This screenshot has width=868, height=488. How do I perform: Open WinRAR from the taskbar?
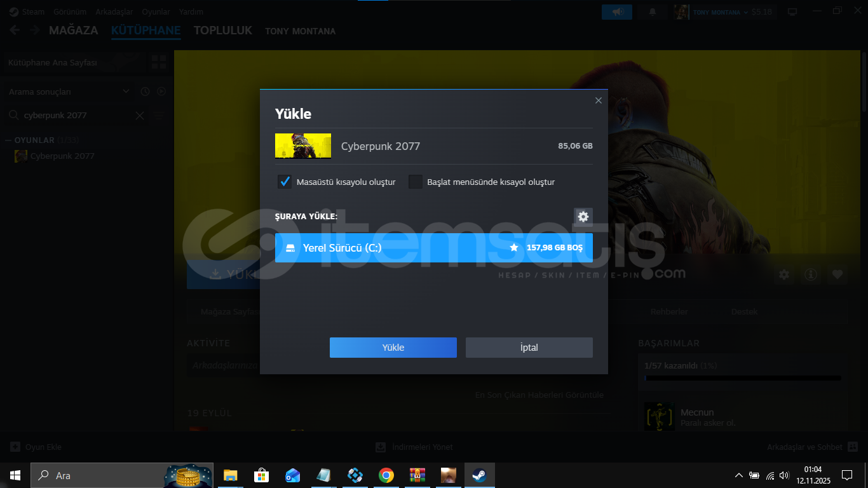(x=417, y=475)
